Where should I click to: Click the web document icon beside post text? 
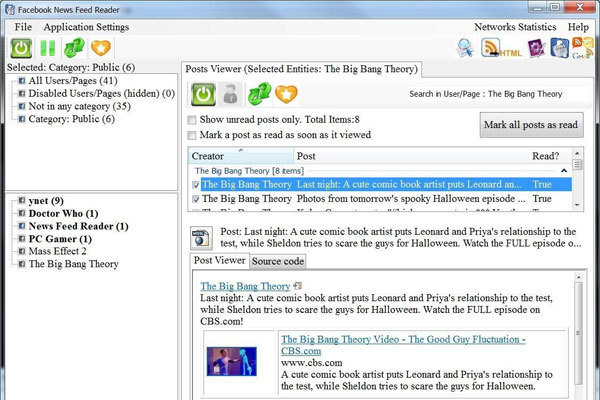[x=201, y=238]
